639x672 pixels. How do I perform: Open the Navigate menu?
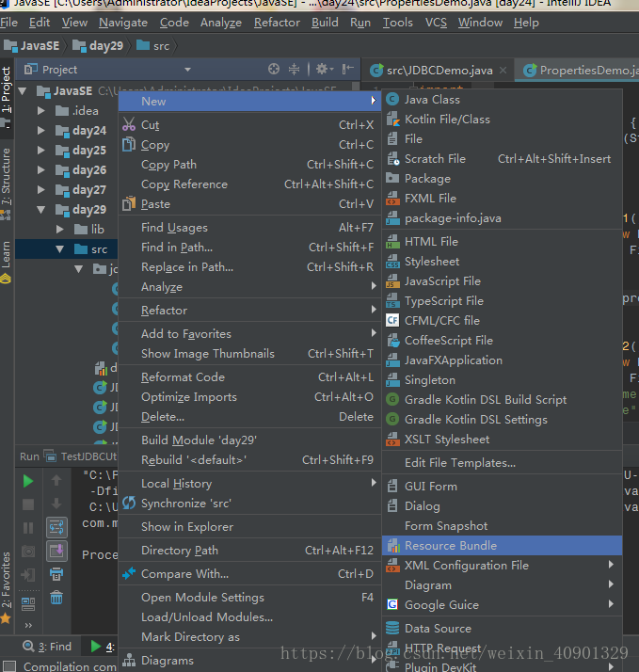(123, 23)
